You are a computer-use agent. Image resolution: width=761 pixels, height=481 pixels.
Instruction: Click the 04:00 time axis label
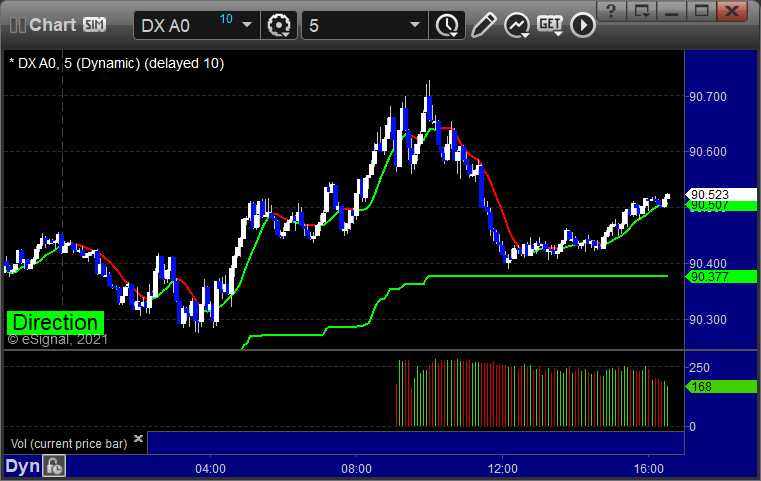click(x=210, y=469)
